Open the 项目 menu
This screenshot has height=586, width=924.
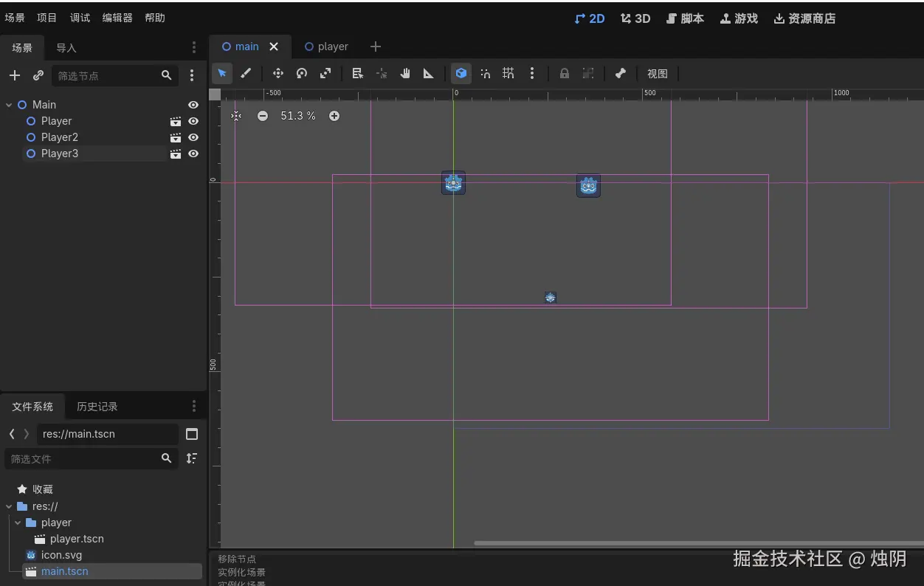47,18
